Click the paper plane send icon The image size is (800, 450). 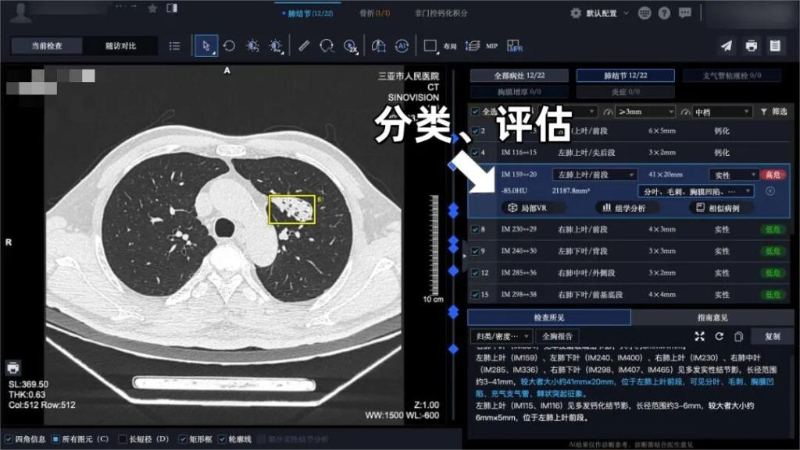[x=726, y=46]
